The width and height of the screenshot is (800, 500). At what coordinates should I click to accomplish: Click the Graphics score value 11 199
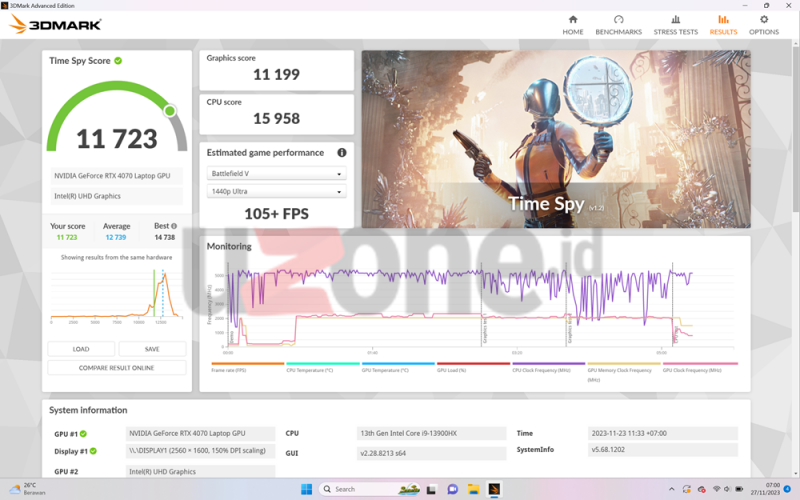pos(276,74)
